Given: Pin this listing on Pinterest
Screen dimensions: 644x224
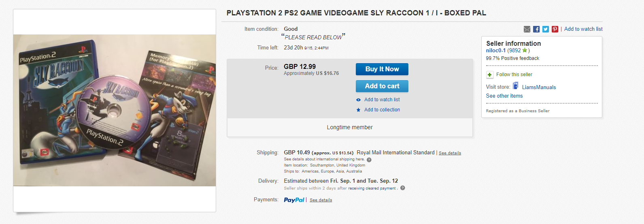Looking at the screenshot, I should pyautogui.click(x=555, y=29).
